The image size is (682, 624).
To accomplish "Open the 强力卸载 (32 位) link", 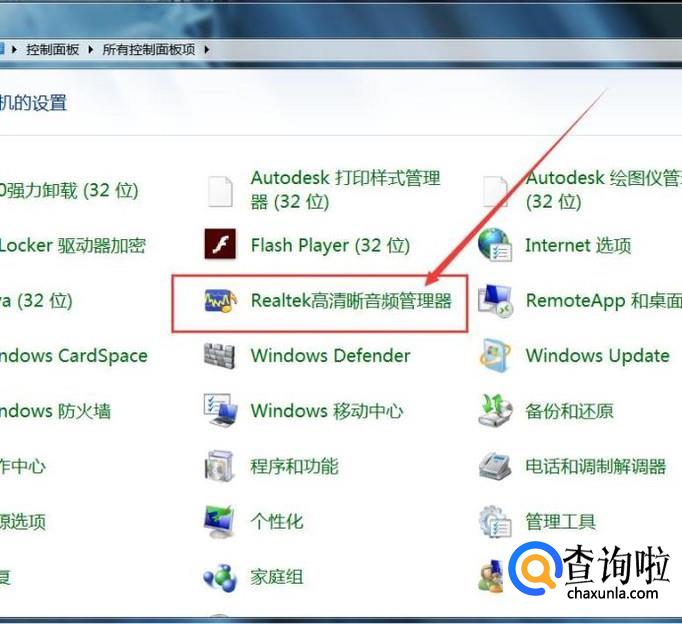I will [69, 190].
